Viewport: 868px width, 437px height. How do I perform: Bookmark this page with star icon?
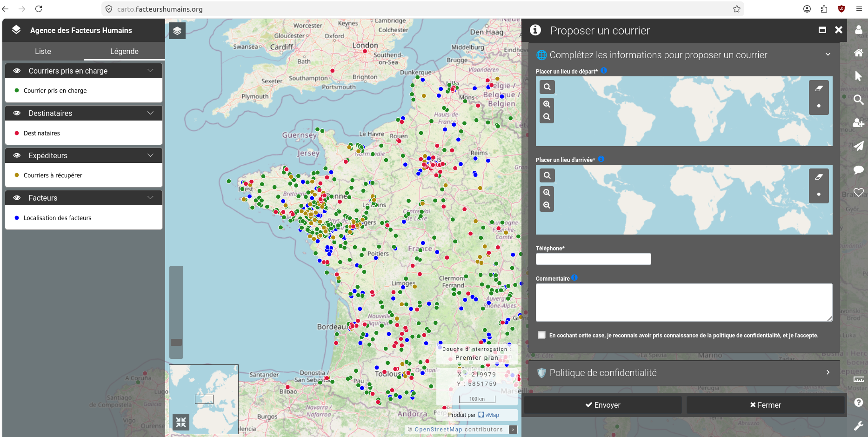point(736,9)
